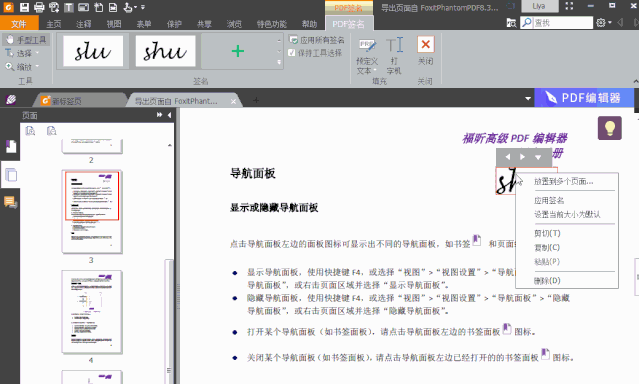639x384 pixels.
Task: Click into the 查找 search field
Action: [x=557, y=23]
